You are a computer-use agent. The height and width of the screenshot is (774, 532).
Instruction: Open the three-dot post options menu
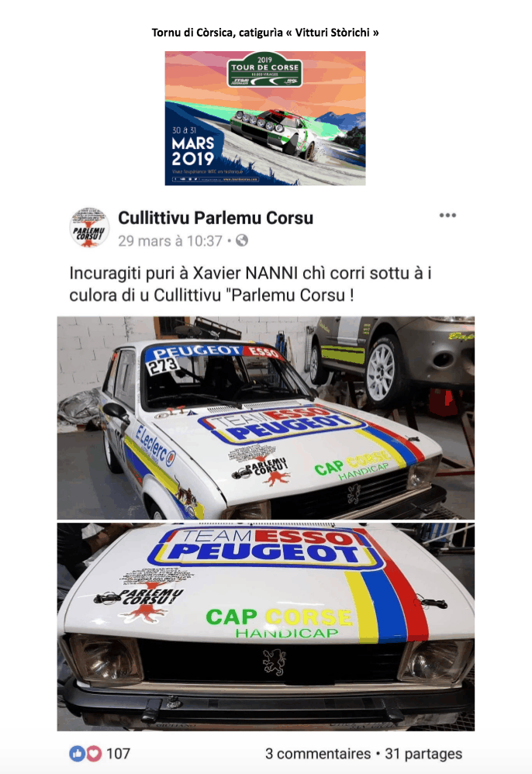(x=447, y=216)
